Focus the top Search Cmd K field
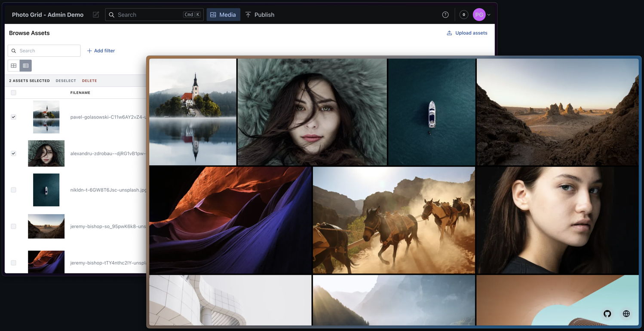 (x=154, y=15)
